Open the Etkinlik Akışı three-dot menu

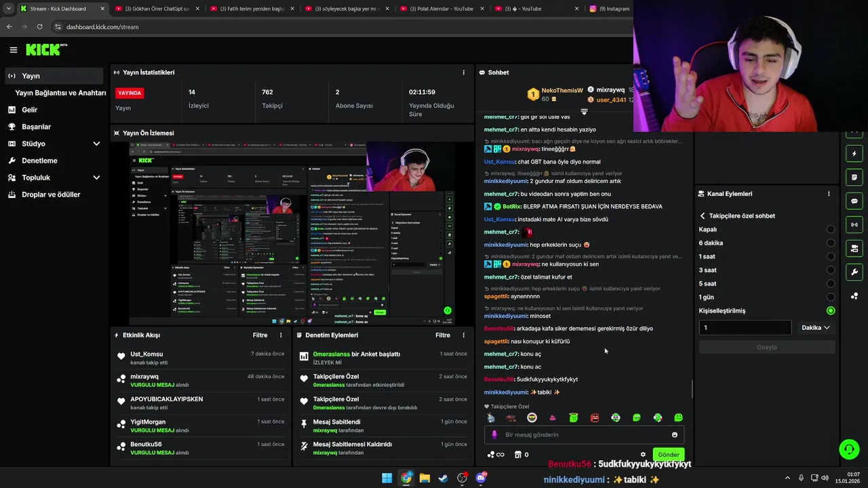click(281, 335)
